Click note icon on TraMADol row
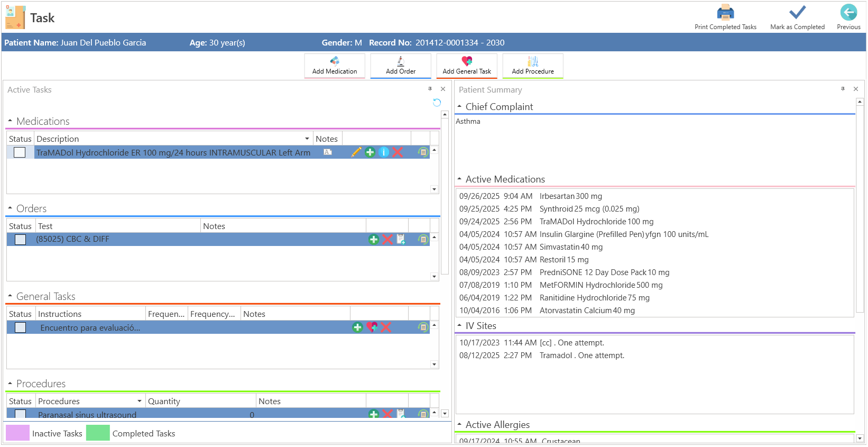868x447 pixels. point(328,152)
